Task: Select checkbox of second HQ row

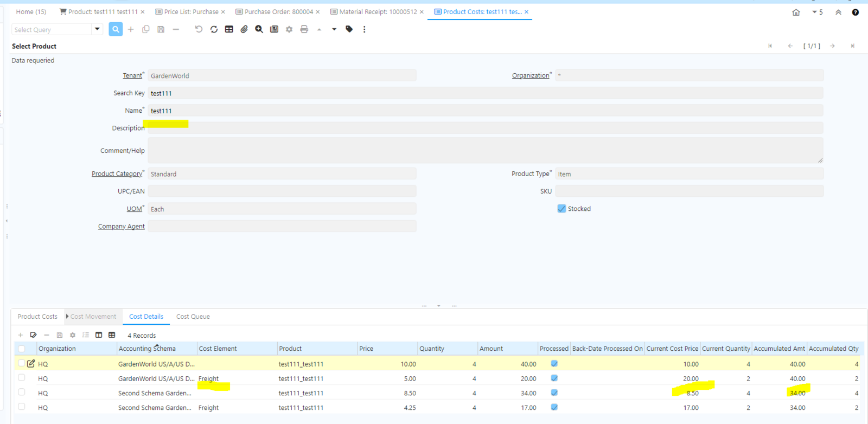Action: 22,378
